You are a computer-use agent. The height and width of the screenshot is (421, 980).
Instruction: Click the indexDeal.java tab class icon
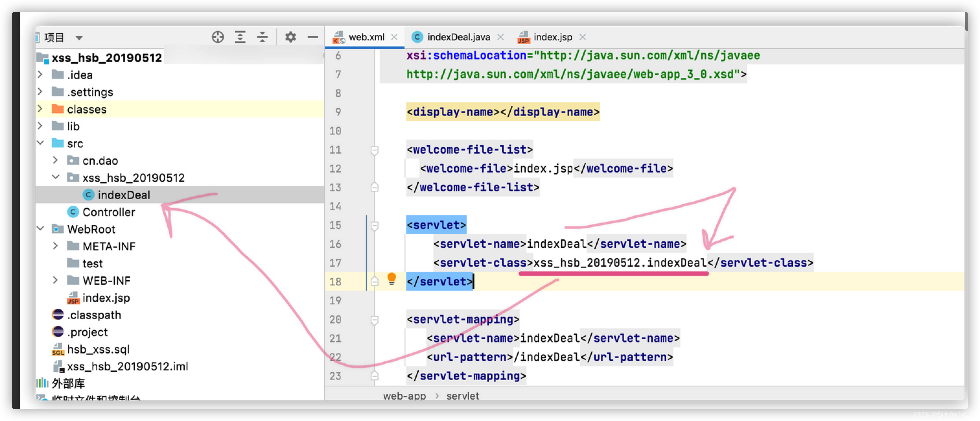point(417,37)
